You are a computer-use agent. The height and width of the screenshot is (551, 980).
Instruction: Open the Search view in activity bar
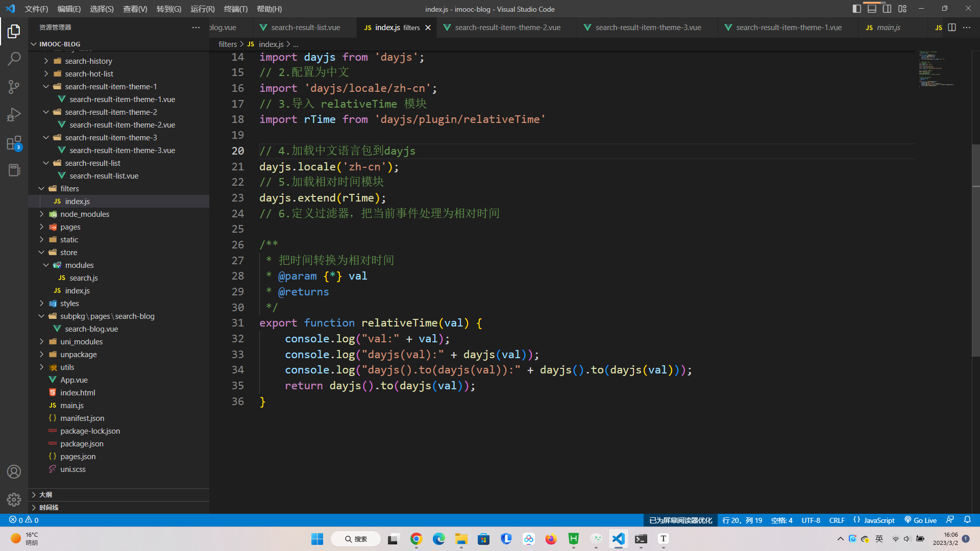[14, 59]
